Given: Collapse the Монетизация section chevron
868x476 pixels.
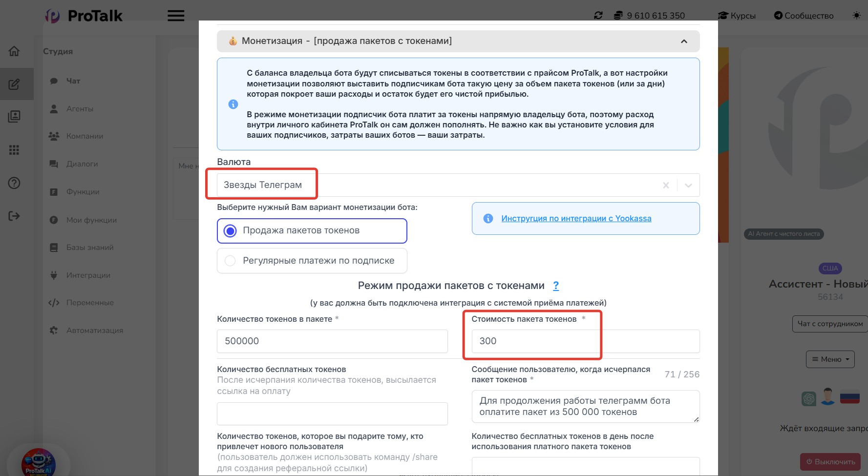Looking at the screenshot, I should point(684,41).
